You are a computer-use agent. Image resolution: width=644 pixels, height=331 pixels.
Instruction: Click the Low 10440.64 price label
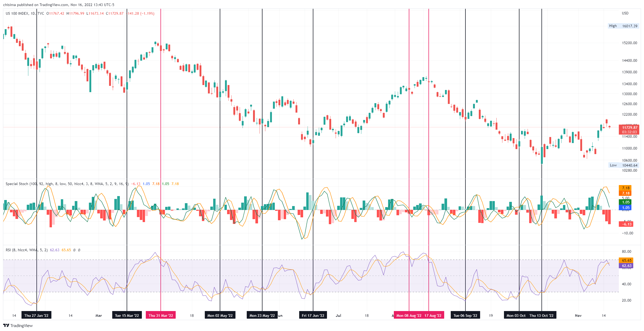(623, 165)
